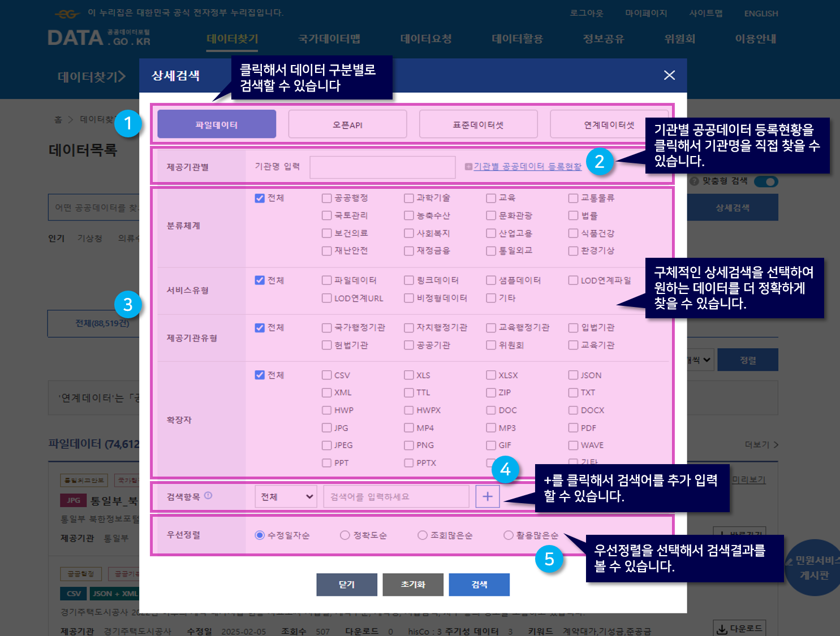This screenshot has height=636, width=840.
Task: Click the 검색어를 입력하세요 field
Action: (x=396, y=496)
